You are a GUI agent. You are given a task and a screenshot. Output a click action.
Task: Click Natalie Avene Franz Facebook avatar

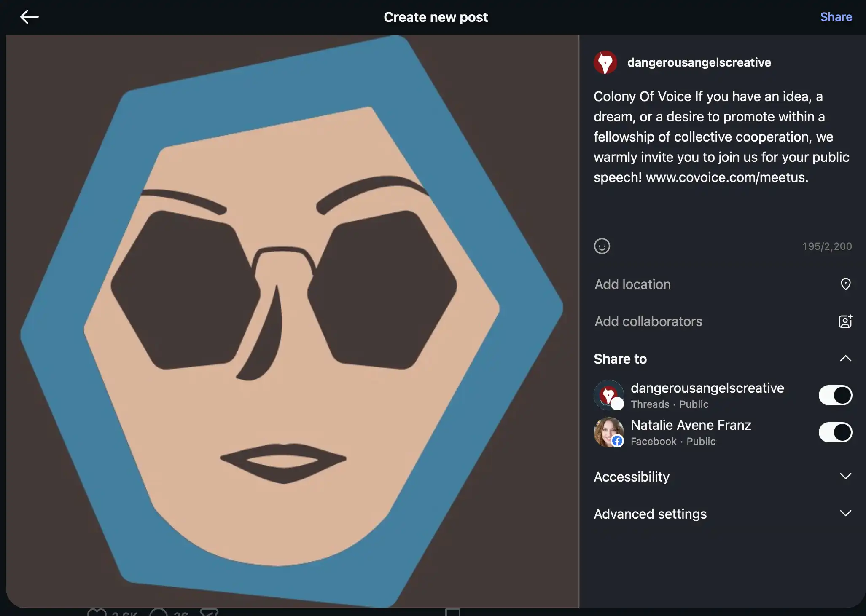(x=608, y=432)
